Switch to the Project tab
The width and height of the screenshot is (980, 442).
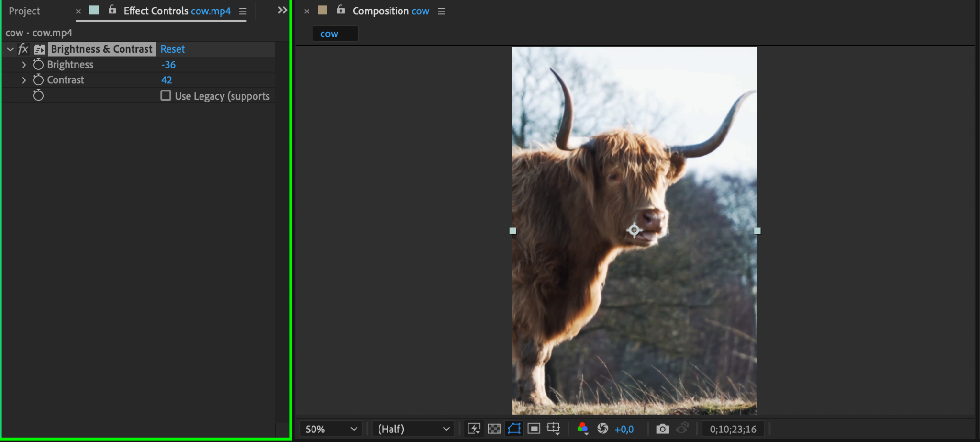24,11
